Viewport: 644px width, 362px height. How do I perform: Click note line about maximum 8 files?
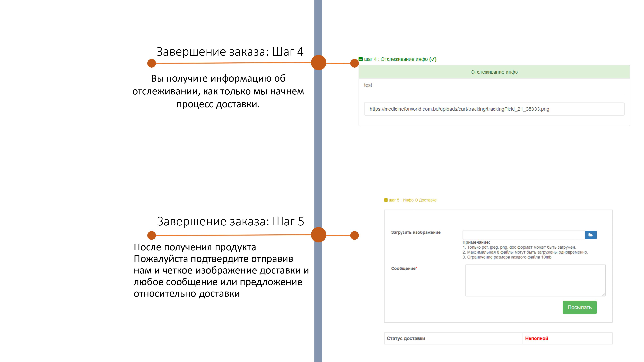click(x=525, y=252)
